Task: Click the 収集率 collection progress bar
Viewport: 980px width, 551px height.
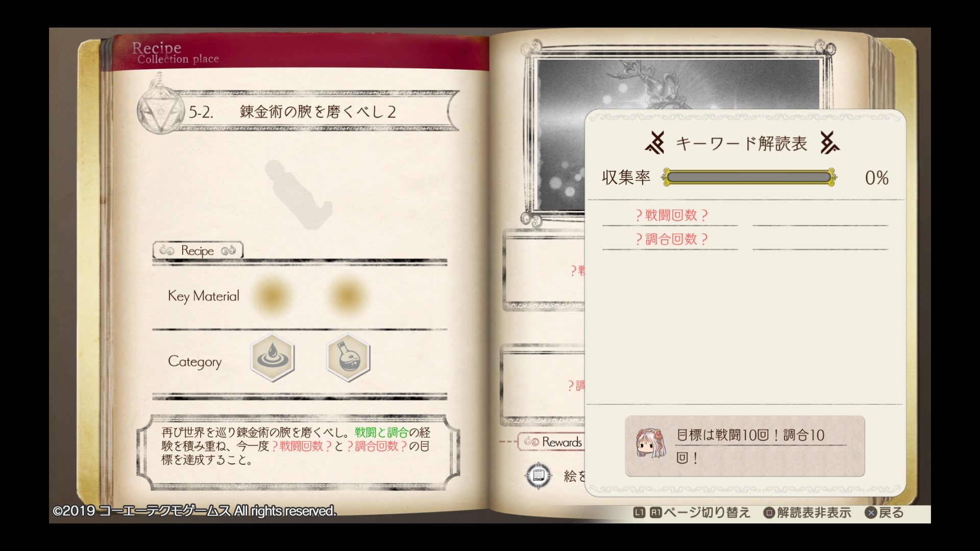Action: click(x=749, y=178)
